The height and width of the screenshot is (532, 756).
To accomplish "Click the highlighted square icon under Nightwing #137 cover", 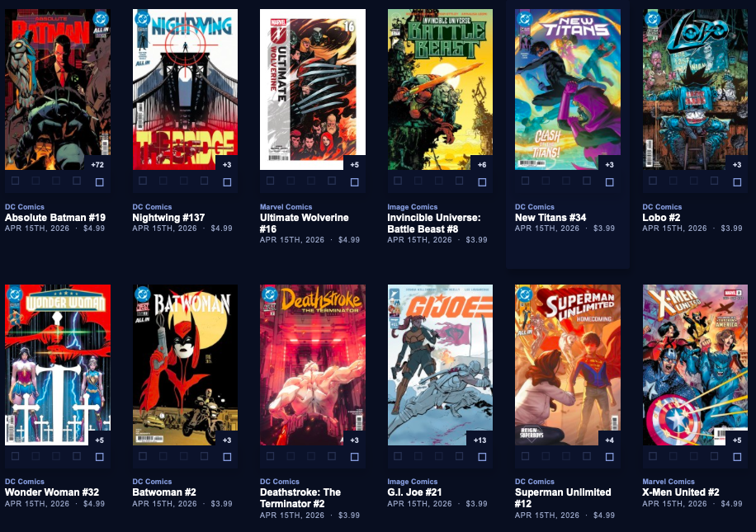I will tap(227, 182).
